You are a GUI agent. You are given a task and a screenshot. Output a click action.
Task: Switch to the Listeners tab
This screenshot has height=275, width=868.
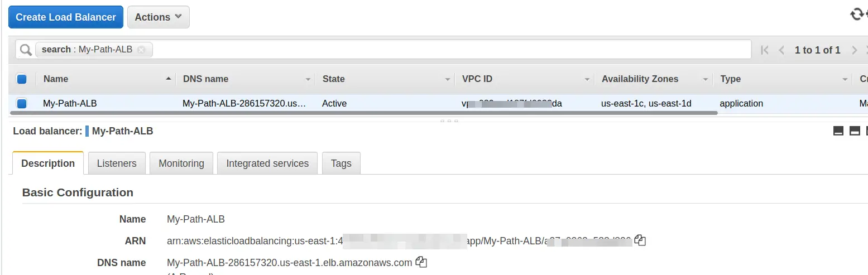(x=117, y=163)
